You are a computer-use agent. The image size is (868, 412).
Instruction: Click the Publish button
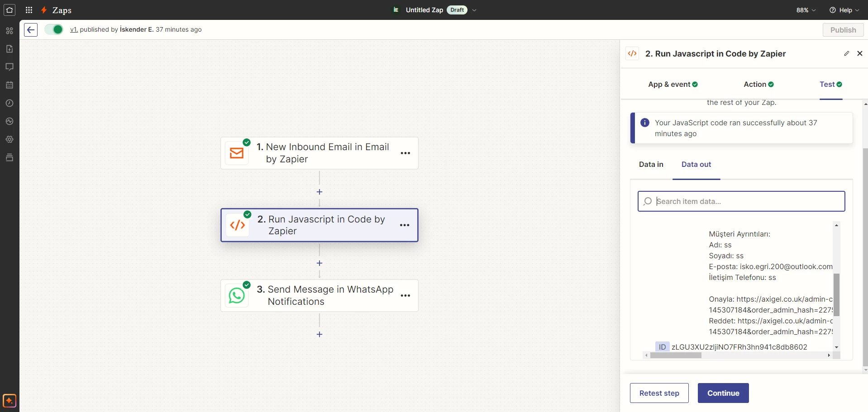(843, 30)
